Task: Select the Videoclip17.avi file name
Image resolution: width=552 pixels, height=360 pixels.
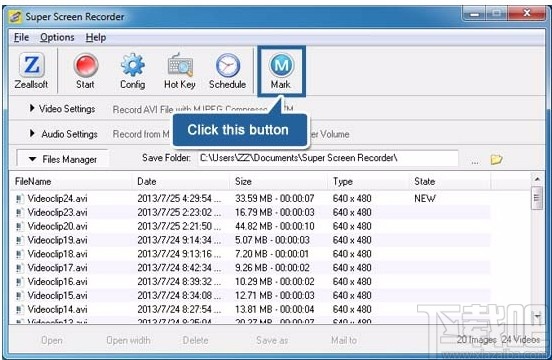Action: click(x=57, y=268)
